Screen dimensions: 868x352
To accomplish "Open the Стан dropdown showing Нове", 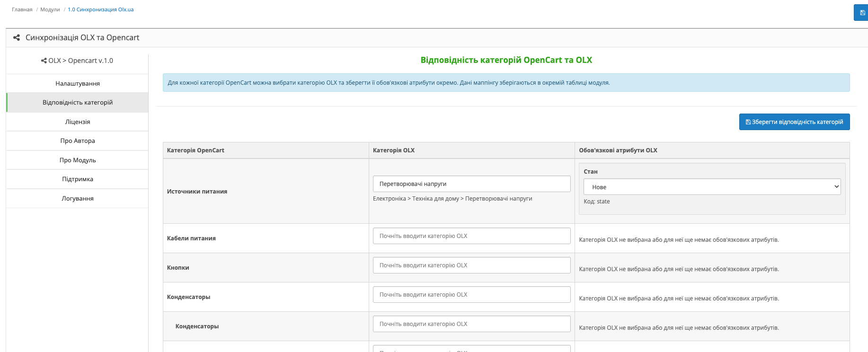I will (712, 187).
